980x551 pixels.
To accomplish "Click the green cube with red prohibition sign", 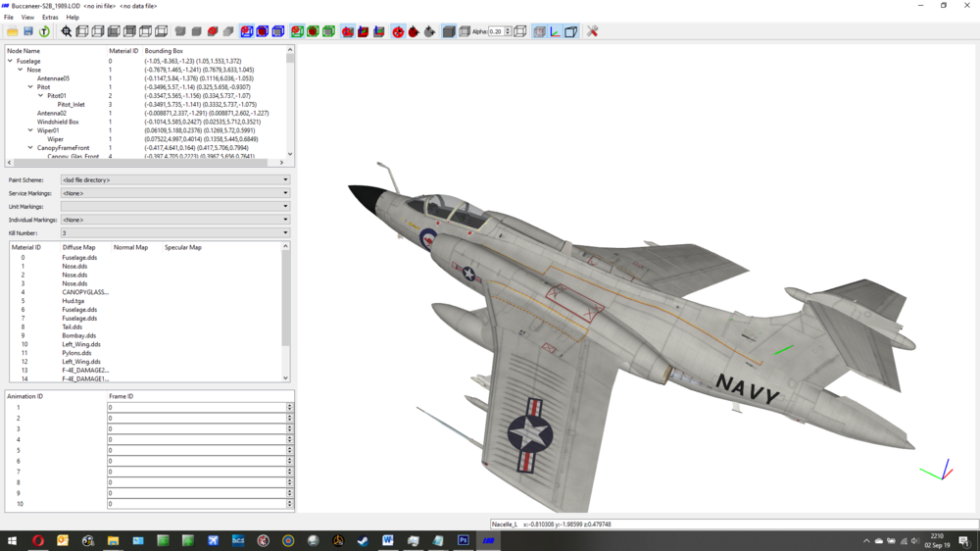I will [298, 31].
